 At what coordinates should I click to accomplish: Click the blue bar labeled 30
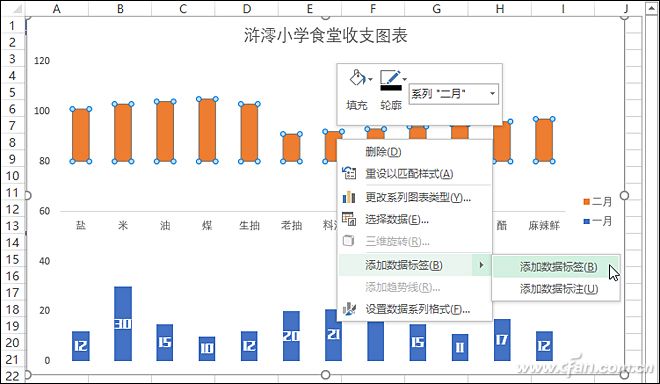tap(123, 323)
